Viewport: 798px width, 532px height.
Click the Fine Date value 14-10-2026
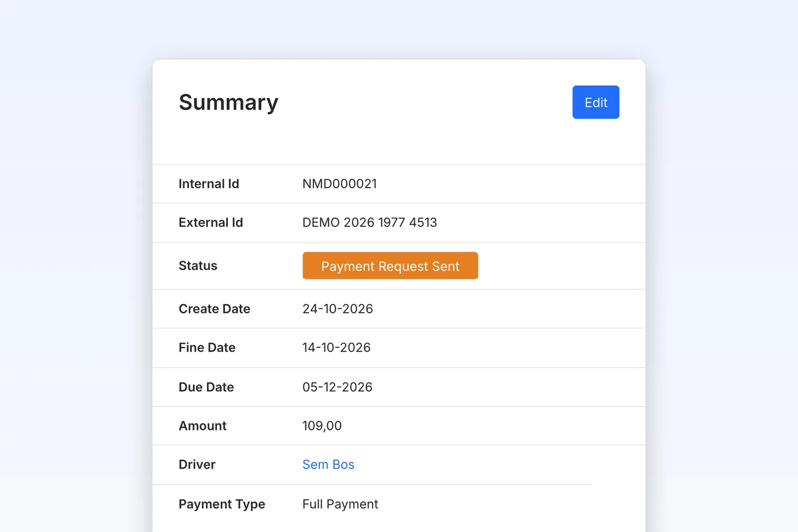336,347
